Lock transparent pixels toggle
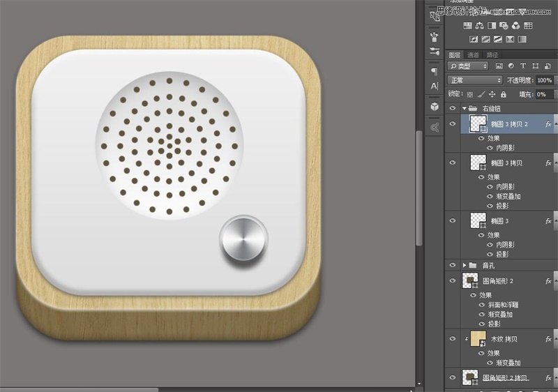The width and height of the screenshot is (558, 392). [470, 95]
